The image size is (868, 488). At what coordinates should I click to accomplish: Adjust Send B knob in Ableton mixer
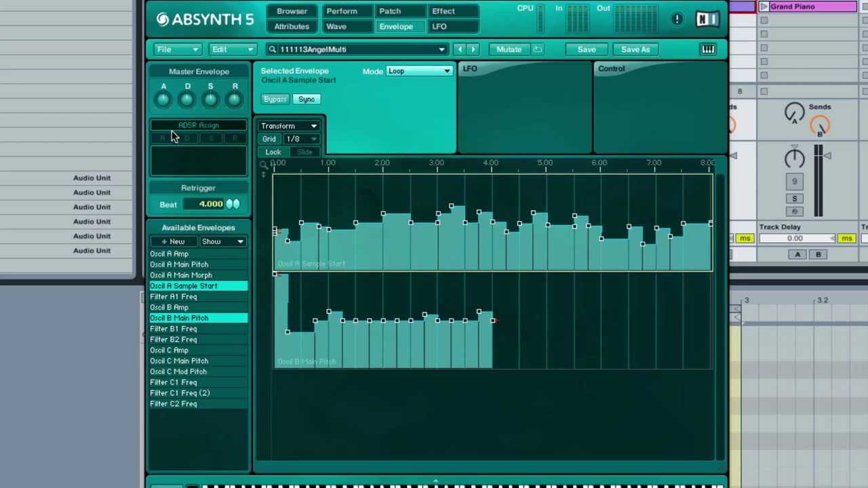820,126
